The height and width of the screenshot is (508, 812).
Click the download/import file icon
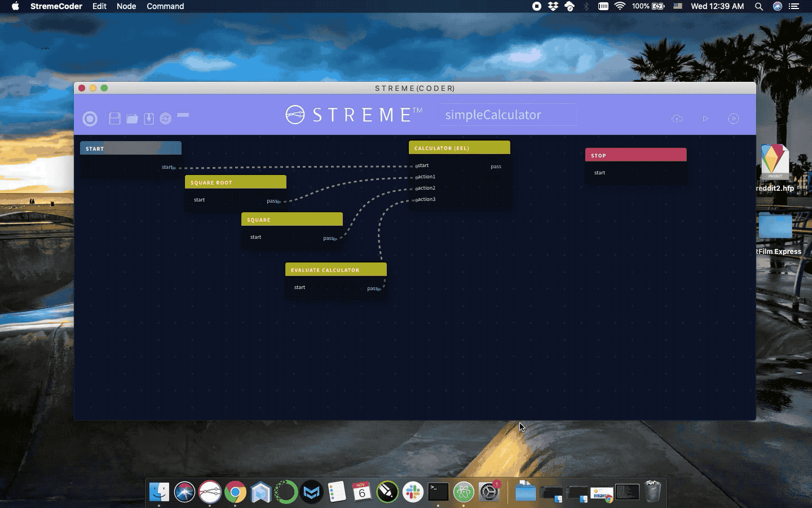(x=149, y=119)
